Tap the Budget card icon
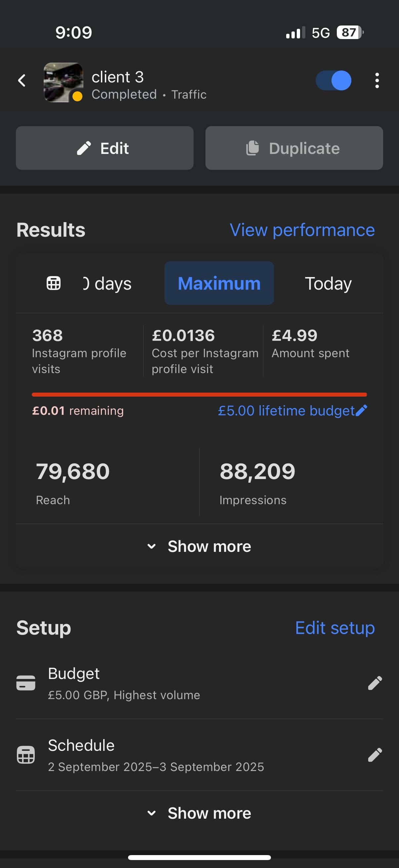399x868 pixels. tap(26, 683)
